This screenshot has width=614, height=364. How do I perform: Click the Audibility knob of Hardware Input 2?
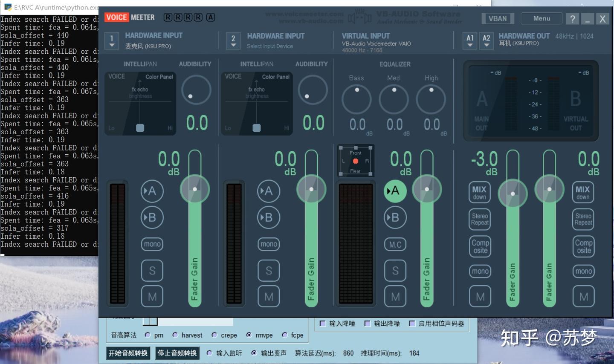tap(313, 90)
